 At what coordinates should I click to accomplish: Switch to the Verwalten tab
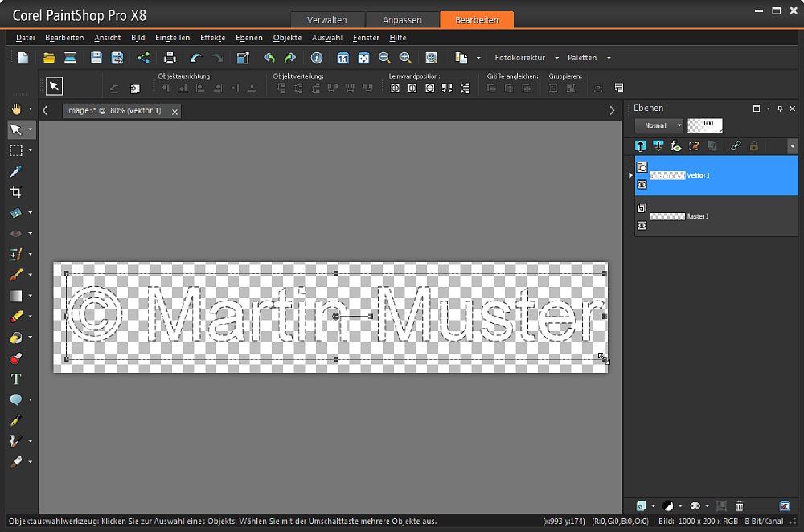click(326, 19)
